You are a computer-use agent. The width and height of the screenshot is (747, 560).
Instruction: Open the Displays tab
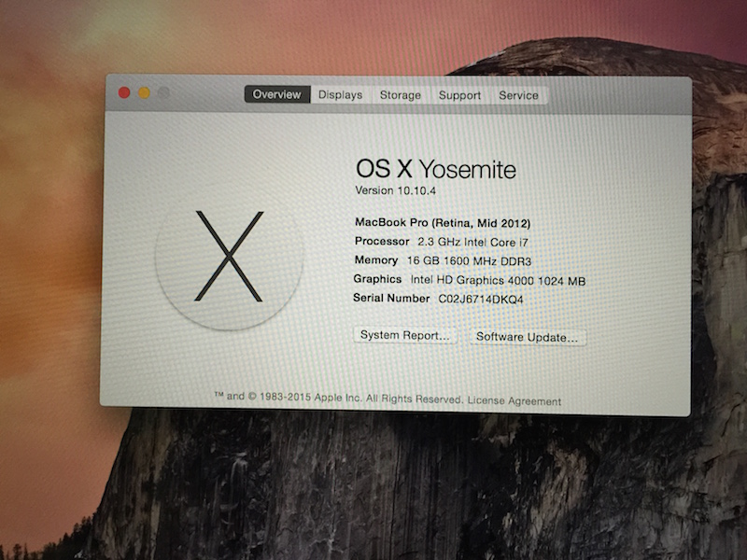340,95
